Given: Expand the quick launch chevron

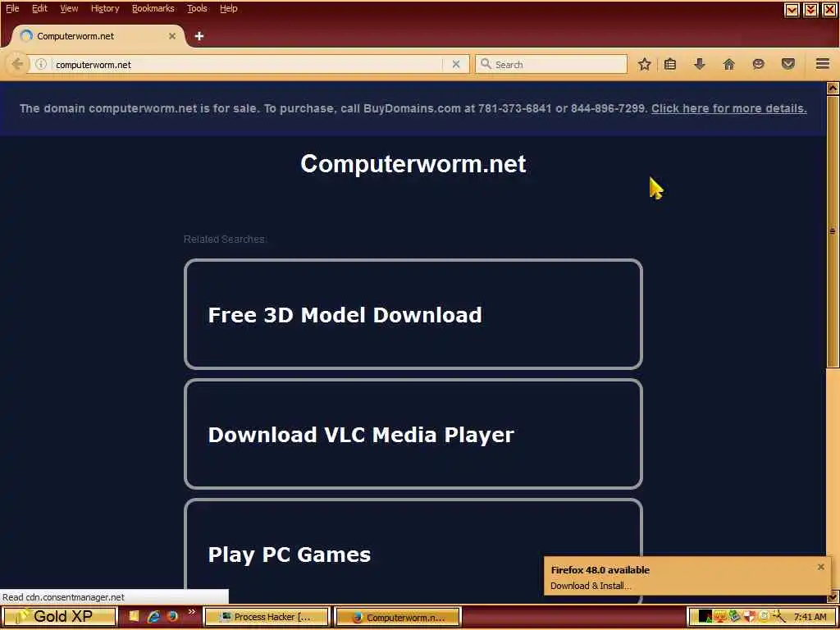Looking at the screenshot, I should pyautogui.click(x=192, y=612).
